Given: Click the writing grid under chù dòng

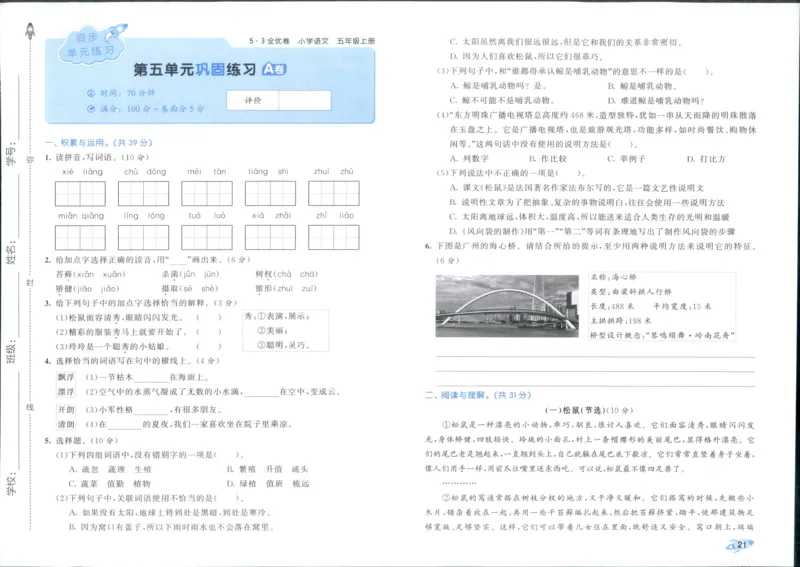Looking at the screenshot, I should 143,193.
